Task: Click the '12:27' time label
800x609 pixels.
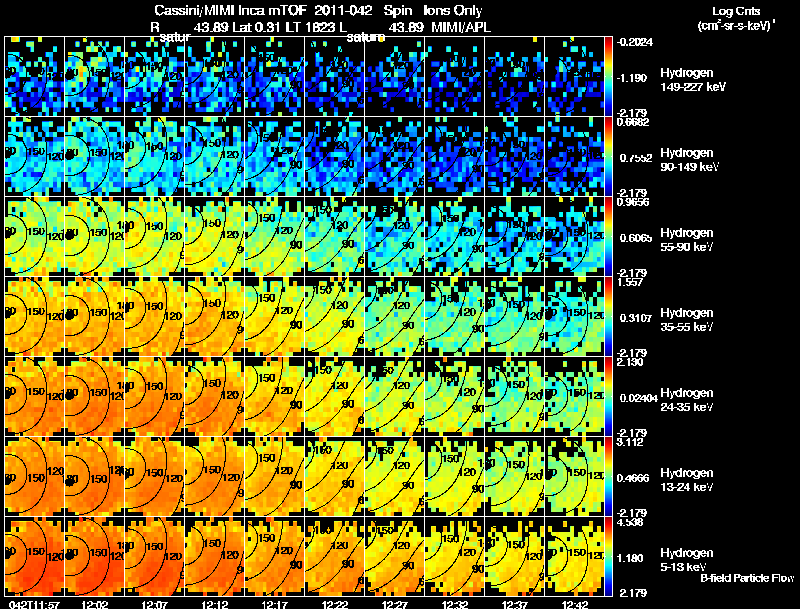Action: 394,604
